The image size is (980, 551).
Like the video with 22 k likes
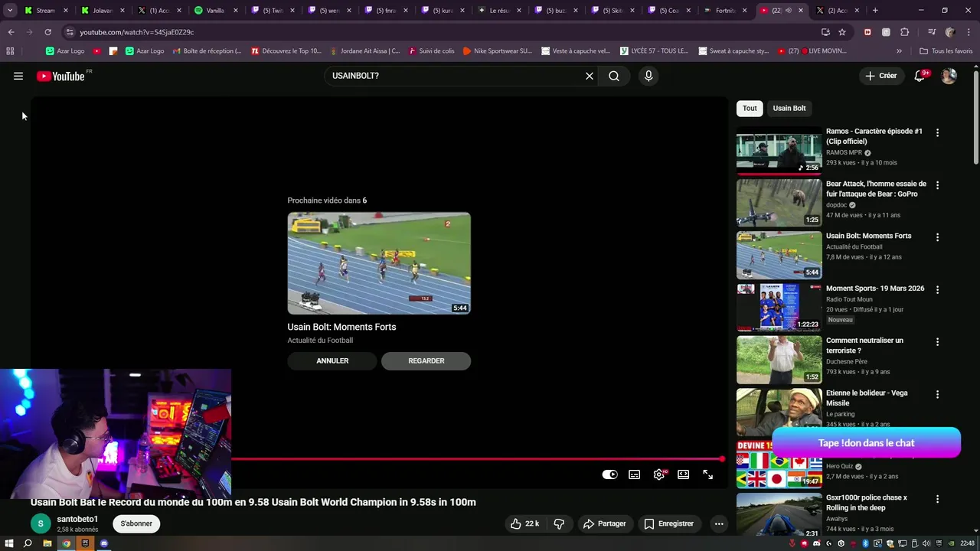coord(525,523)
